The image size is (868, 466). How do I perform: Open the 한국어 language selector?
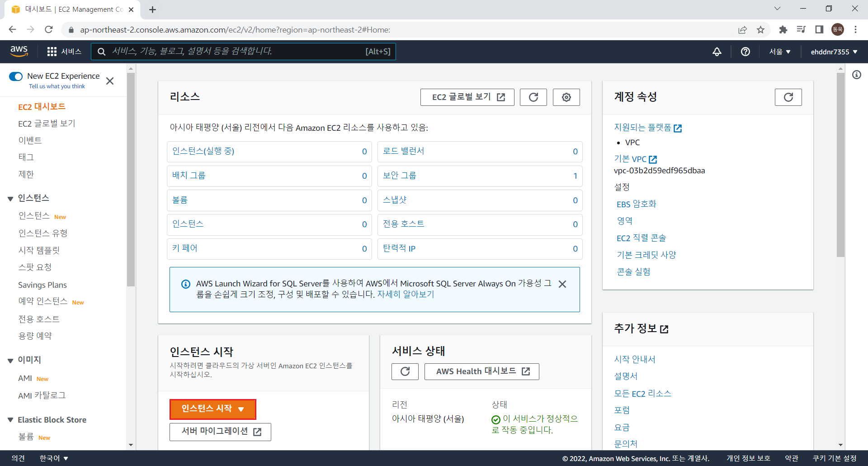(54, 458)
